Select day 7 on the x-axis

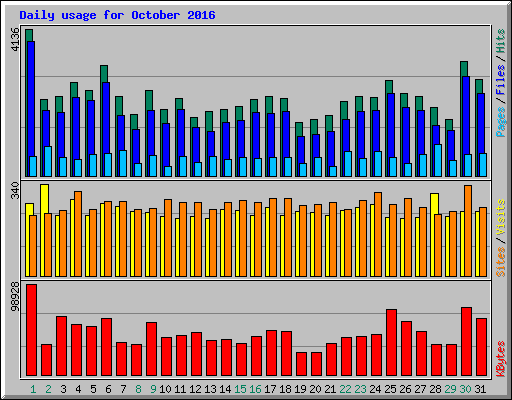(x=123, y=389)
